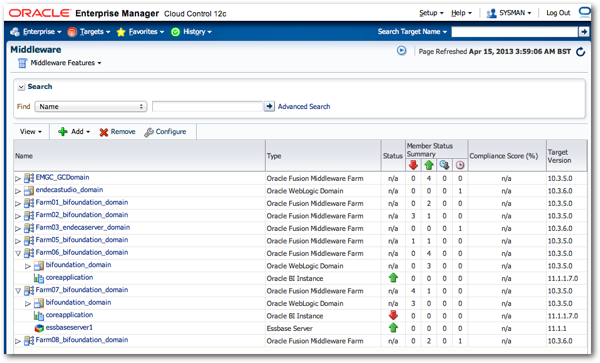Collapse Farm07_bifoundation_domain

click(x=18, y=291)
